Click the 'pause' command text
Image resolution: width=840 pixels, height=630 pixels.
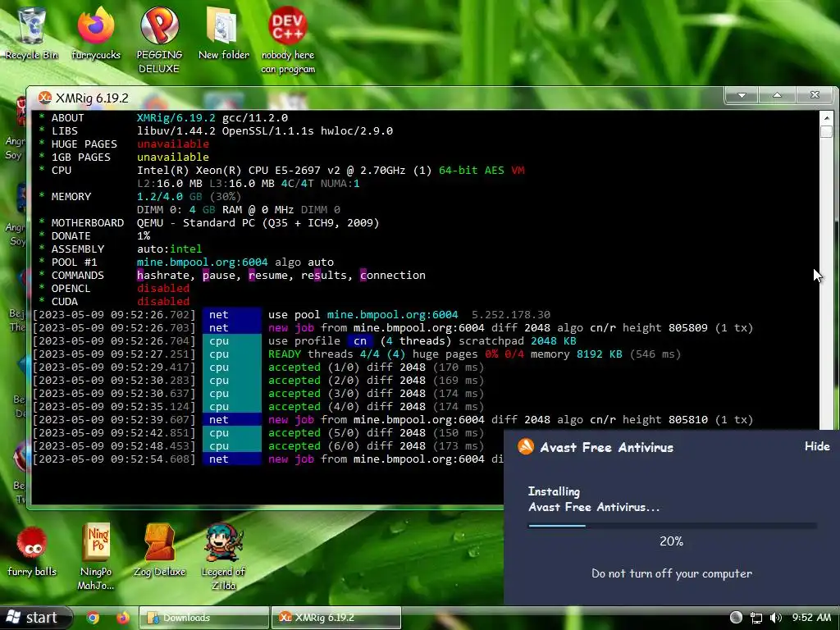click(218, 276)
